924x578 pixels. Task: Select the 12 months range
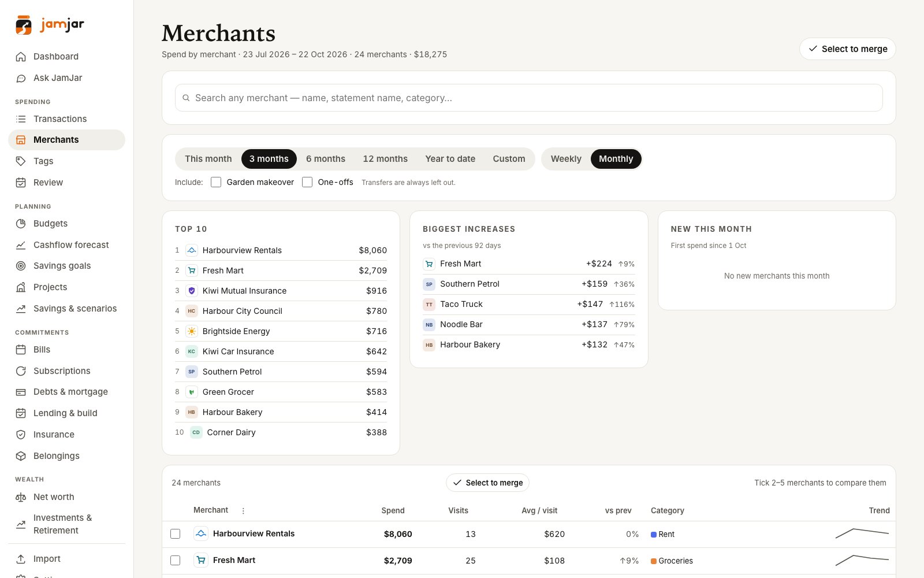(x=385, y=159)
